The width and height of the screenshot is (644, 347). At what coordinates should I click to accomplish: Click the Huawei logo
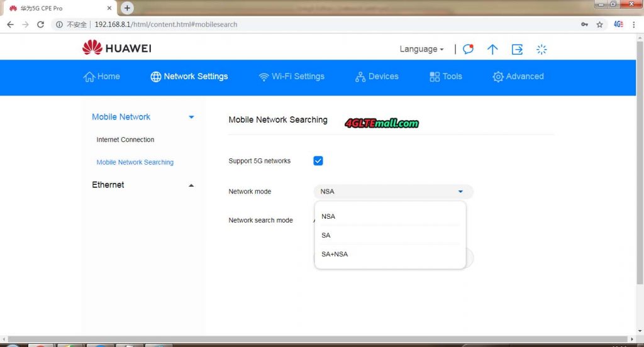(117, 48)
